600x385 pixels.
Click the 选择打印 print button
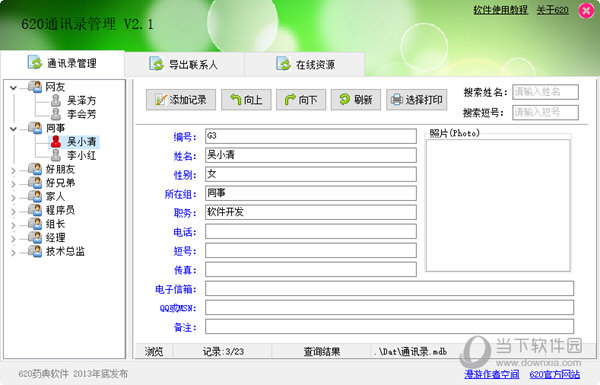tap(417, 100)
